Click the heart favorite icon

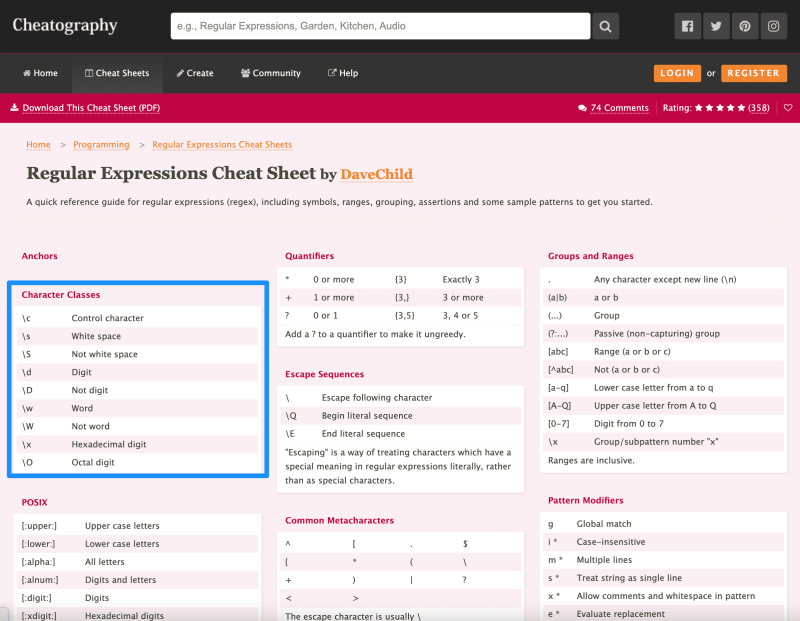tap(788, 108)
